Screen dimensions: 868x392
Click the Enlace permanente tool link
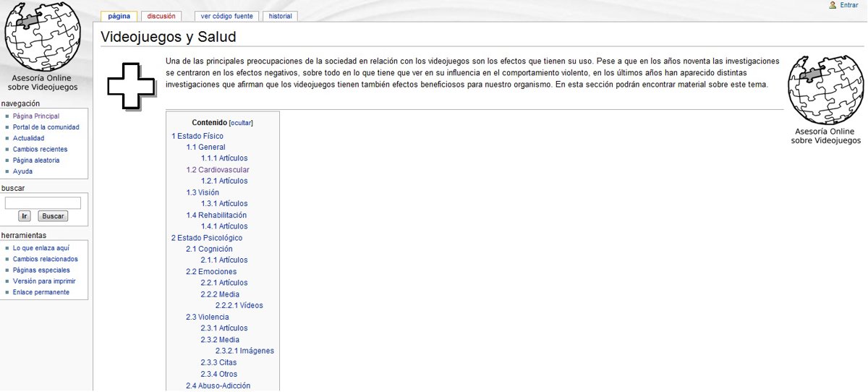point(41,292)
